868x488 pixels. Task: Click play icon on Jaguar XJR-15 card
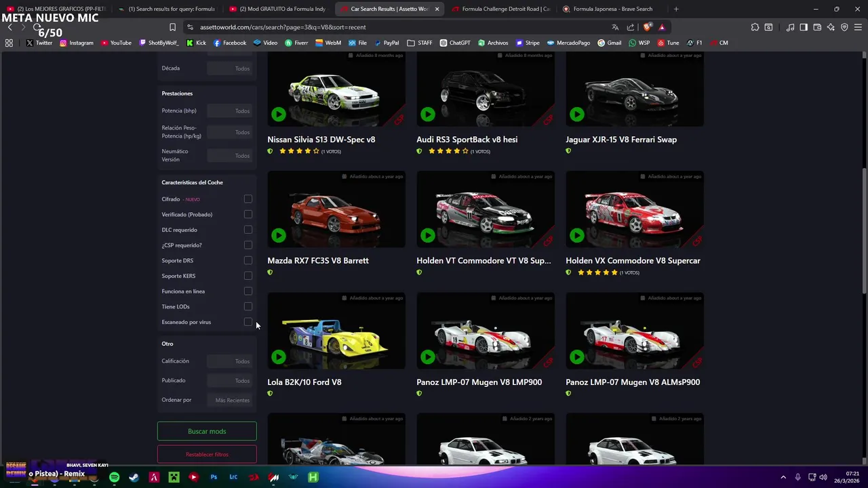click(x=577, y=115)
